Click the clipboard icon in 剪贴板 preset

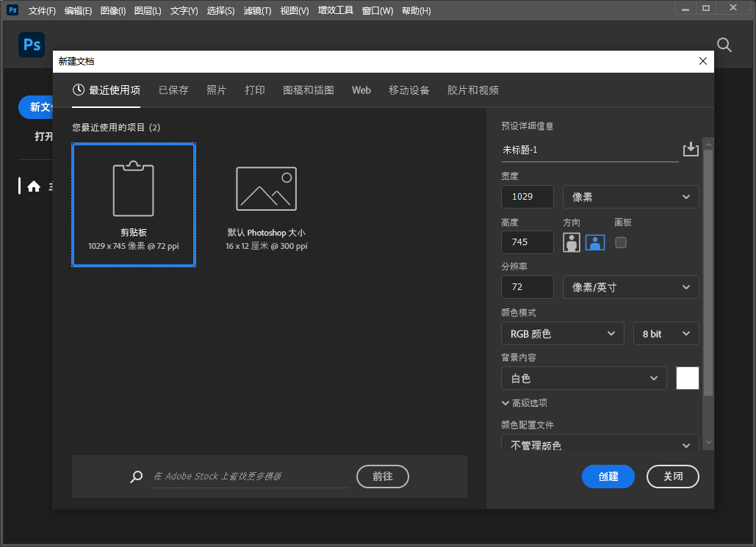133,188
